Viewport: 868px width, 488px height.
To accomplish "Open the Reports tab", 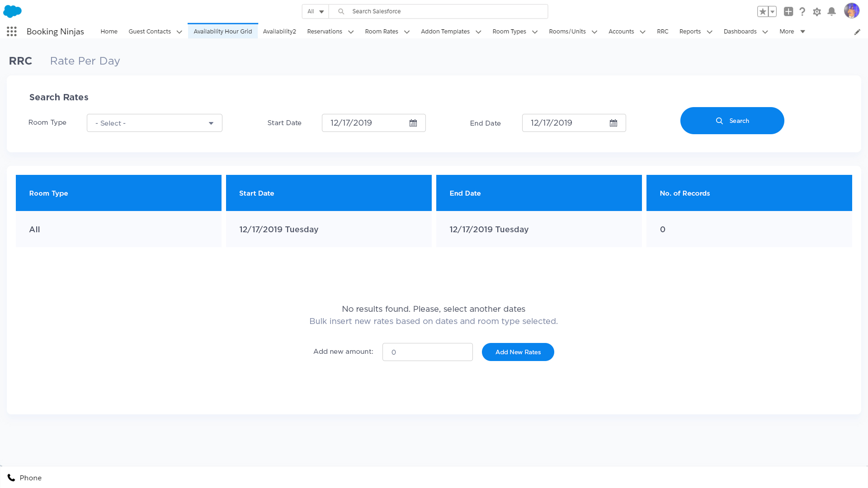I will click(690, 31).
